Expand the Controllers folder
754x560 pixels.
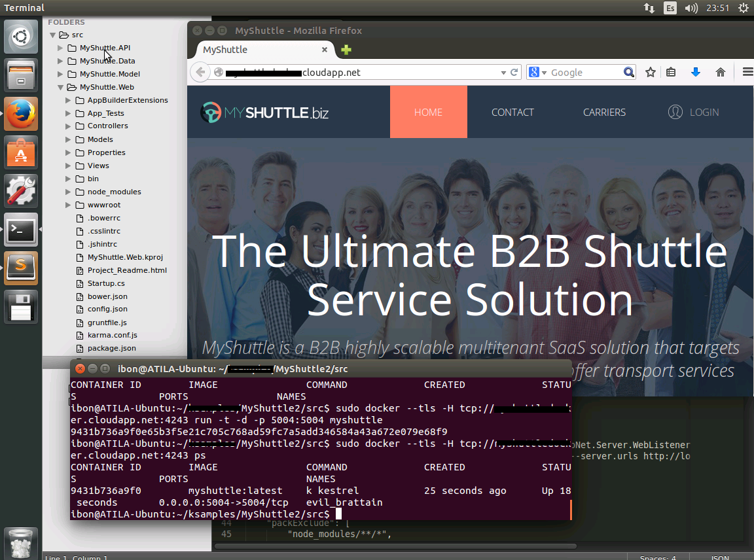coord(68,126)
